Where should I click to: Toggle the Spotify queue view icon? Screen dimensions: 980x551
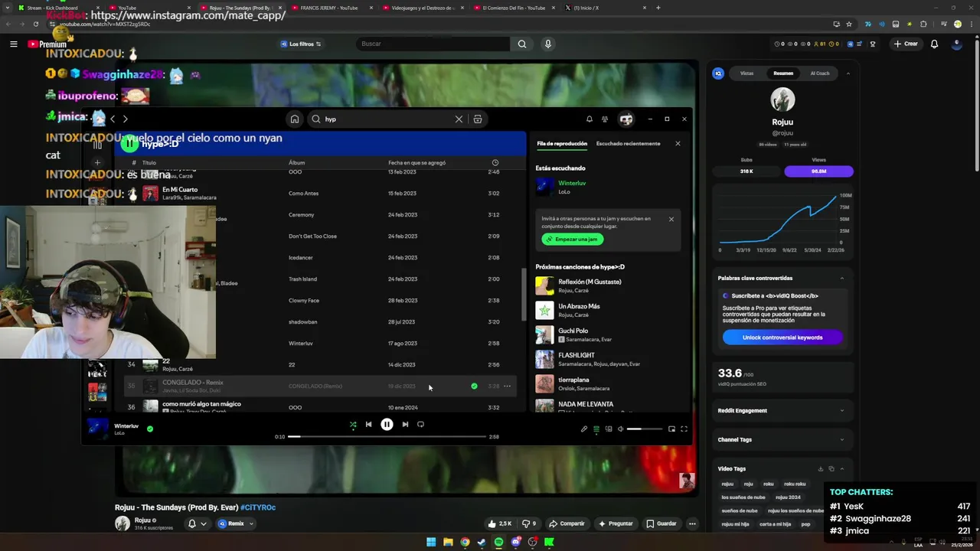(x=596, y=429)
